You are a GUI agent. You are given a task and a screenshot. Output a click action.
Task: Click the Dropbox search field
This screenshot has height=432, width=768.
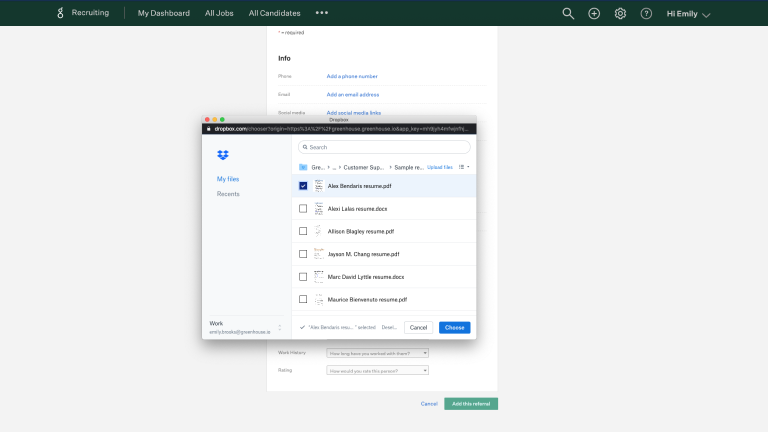click(384, 147)
